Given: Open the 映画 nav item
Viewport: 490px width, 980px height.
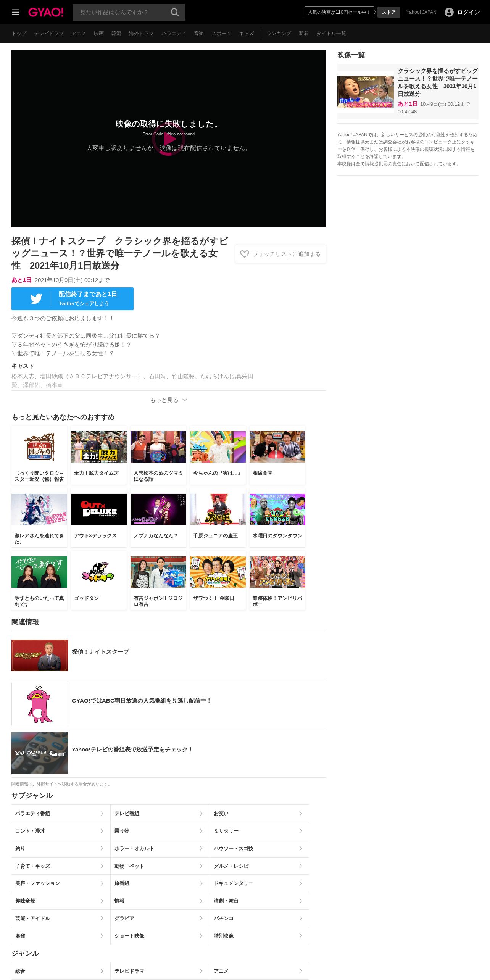Looking at the screenshot, I should (x=99, y=34).
